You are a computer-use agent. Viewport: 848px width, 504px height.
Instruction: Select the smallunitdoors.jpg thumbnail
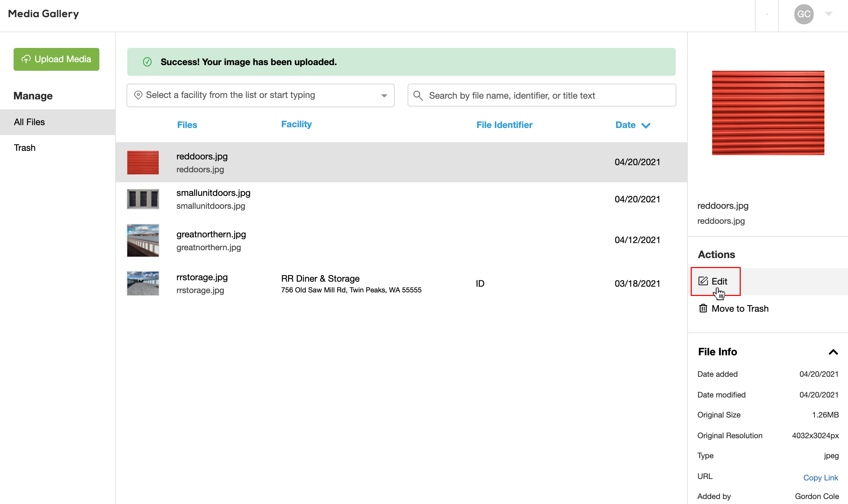[x=143, y=199]
